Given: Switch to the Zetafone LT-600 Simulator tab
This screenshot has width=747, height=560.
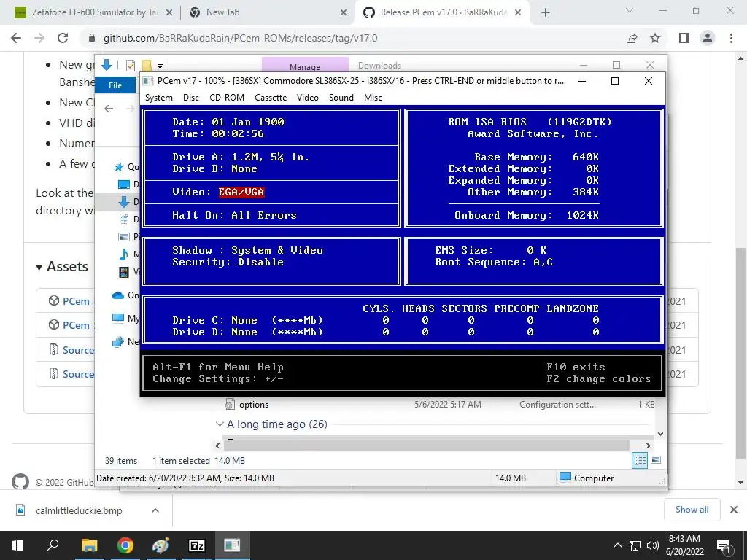Looking at the screenshot, I should (94, 12).
